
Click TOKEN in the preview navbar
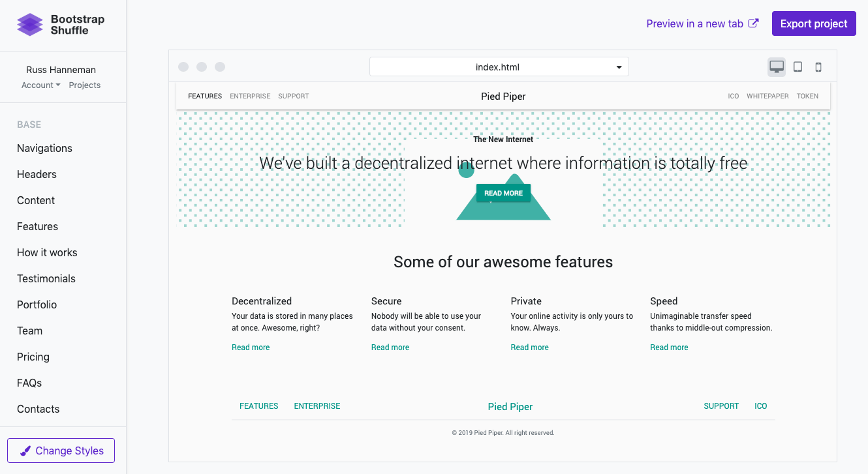pos(807,96)
